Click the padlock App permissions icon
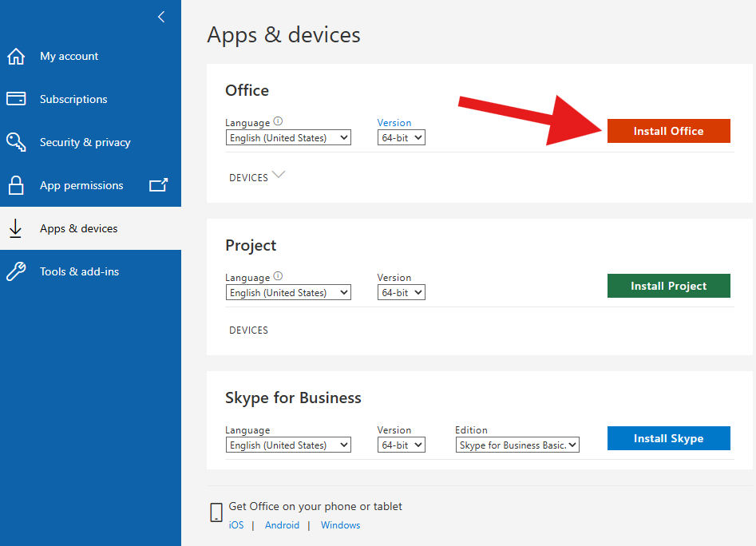Image resolution: width=756 pixels, height=546 pixels. point(16,185)
